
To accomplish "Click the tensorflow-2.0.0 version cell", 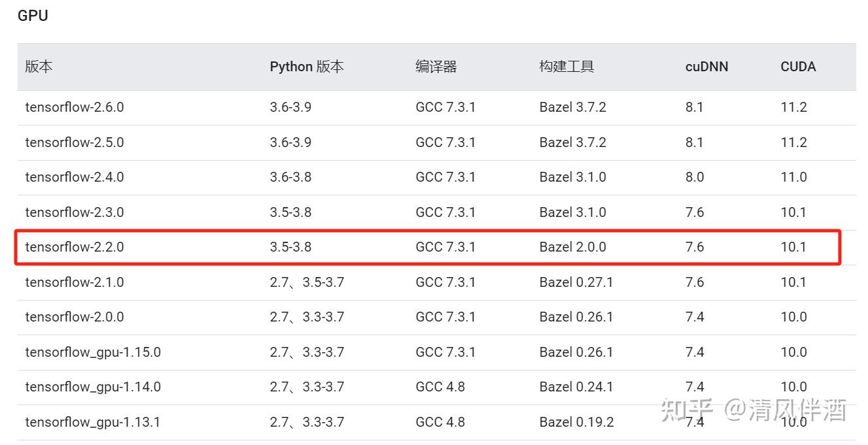I will (x=74, y=317).
